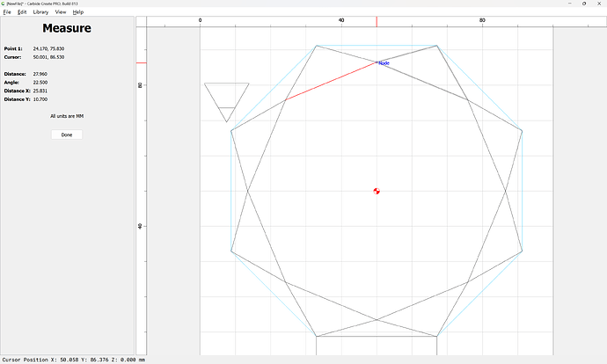The image size is (607, 364).
Task: Open the Edit menu
Action: [x=22, y=12]
